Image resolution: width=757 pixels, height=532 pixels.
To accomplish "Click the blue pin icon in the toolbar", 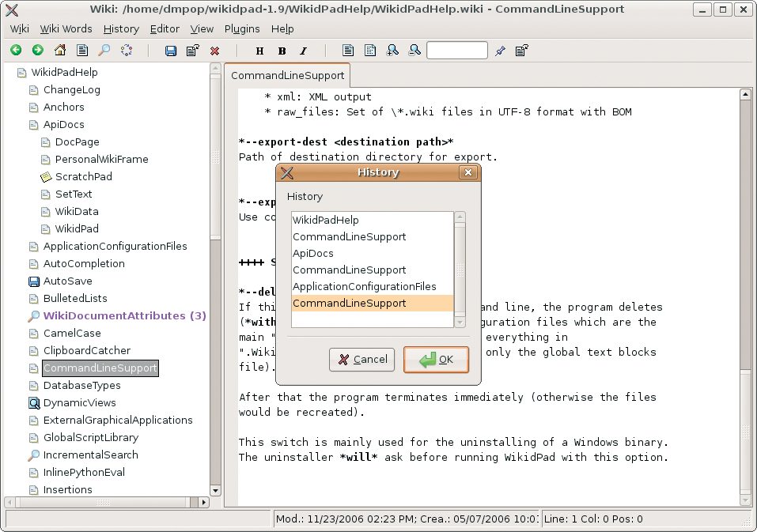I will point(500,51).
